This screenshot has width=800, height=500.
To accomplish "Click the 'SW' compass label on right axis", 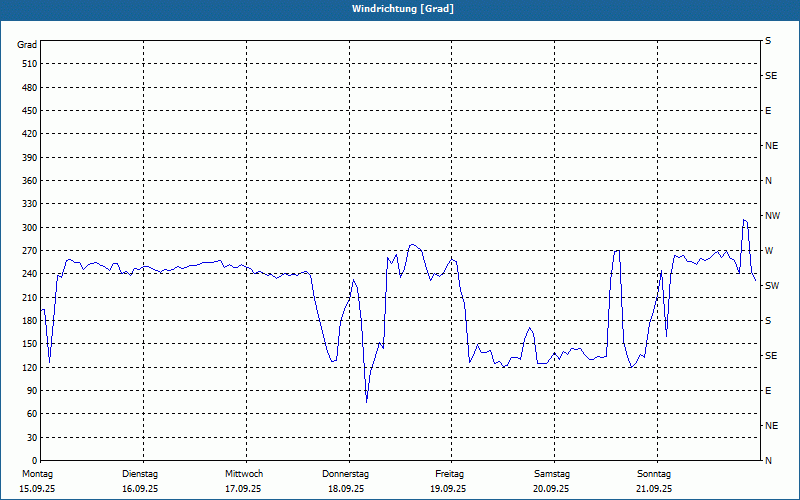I will [772, 286].
